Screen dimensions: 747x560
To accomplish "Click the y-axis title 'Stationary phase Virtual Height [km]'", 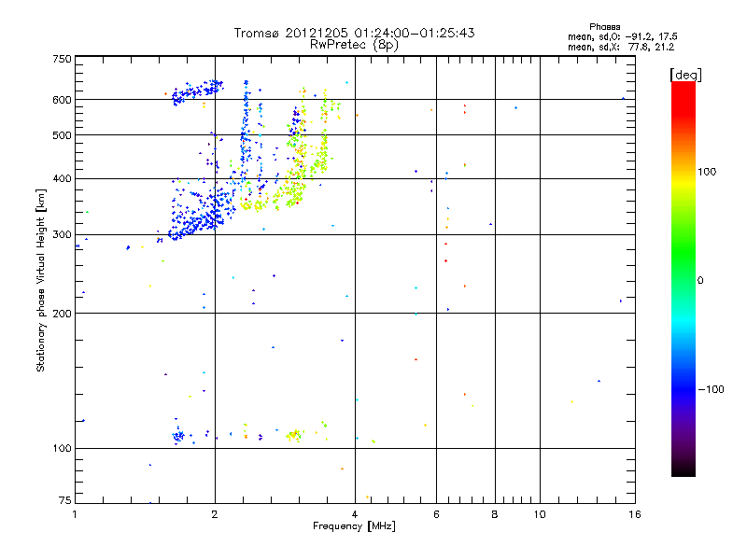I will (41, 280).
